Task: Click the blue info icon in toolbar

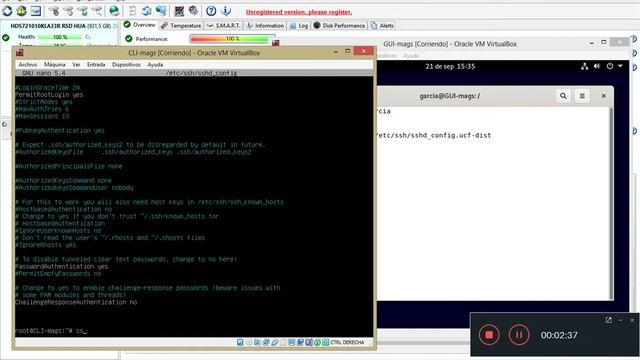Action: [226, 11]
